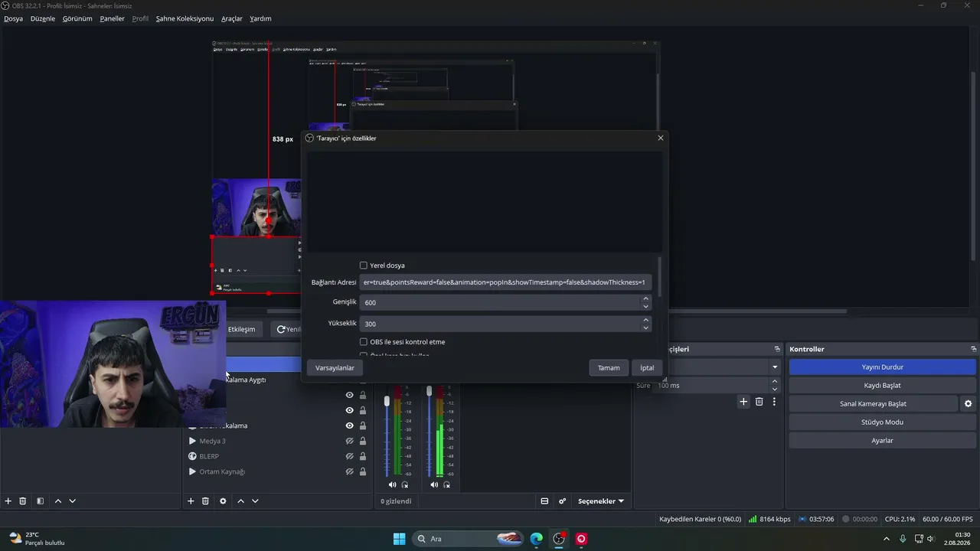Open advanced audio properties gears icon

pyautogui.click(x=562, y=501)
